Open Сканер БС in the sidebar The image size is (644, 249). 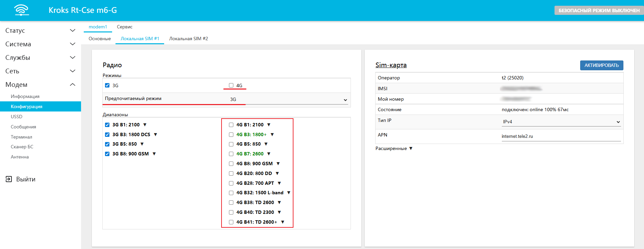click(22, 147)
